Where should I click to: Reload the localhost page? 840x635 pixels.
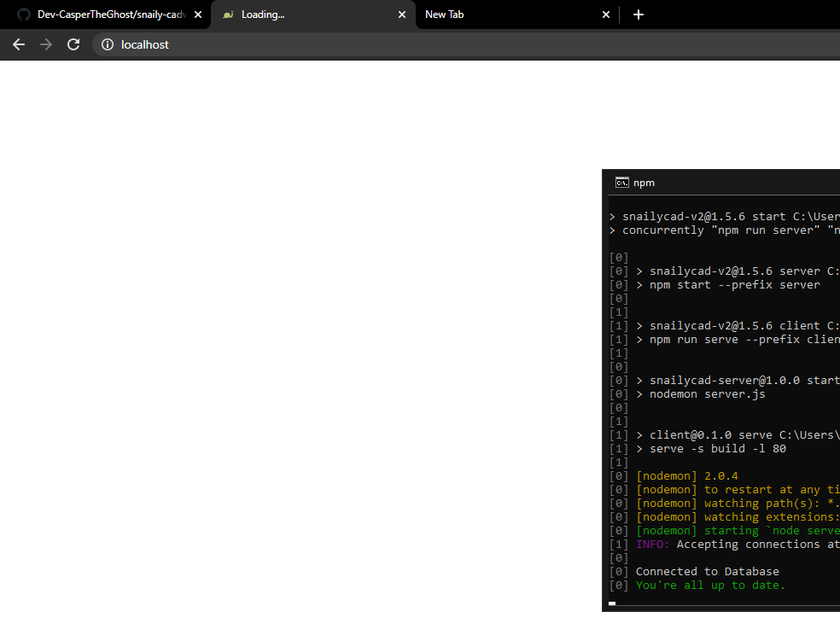click(73, 44)
